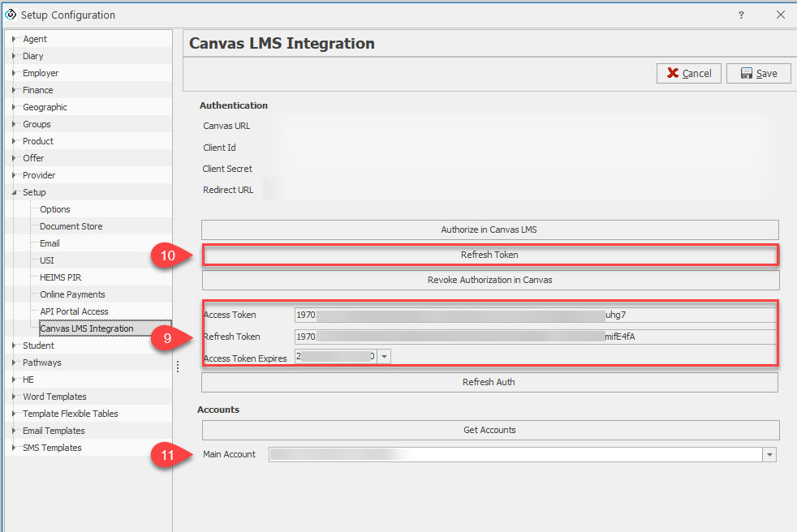This screenshot has width=797, height=532.
Task: Click the Canvas URL input field
Action: click(519, 127)
